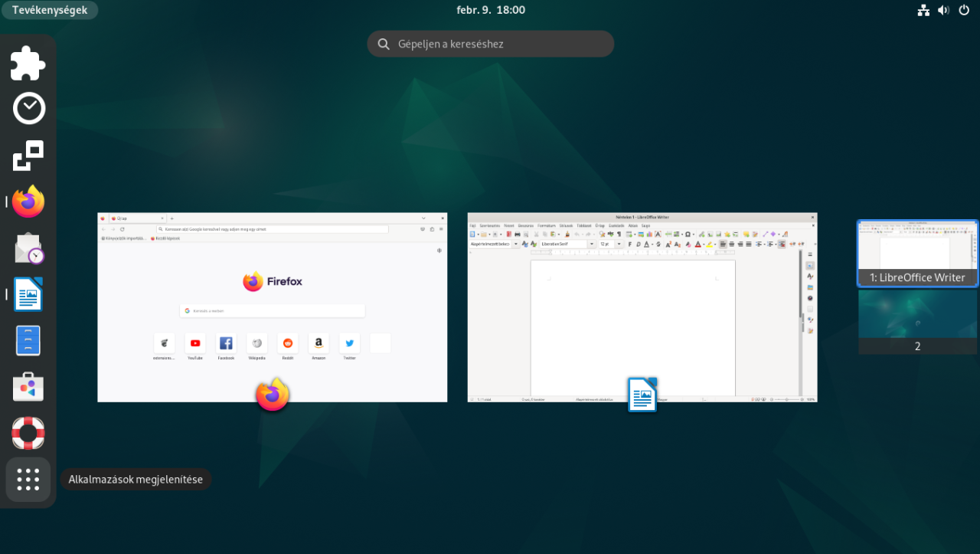
Task: Click the Tevékenységek button in top bar
Action: (49, 10)
